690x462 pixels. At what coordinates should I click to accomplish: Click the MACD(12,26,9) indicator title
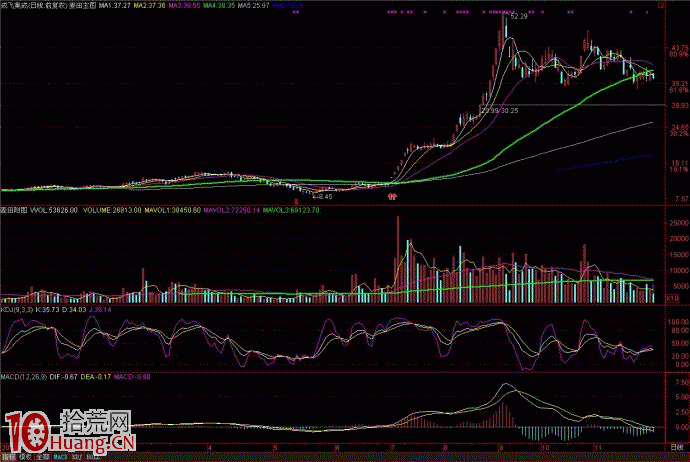point(24,377)
